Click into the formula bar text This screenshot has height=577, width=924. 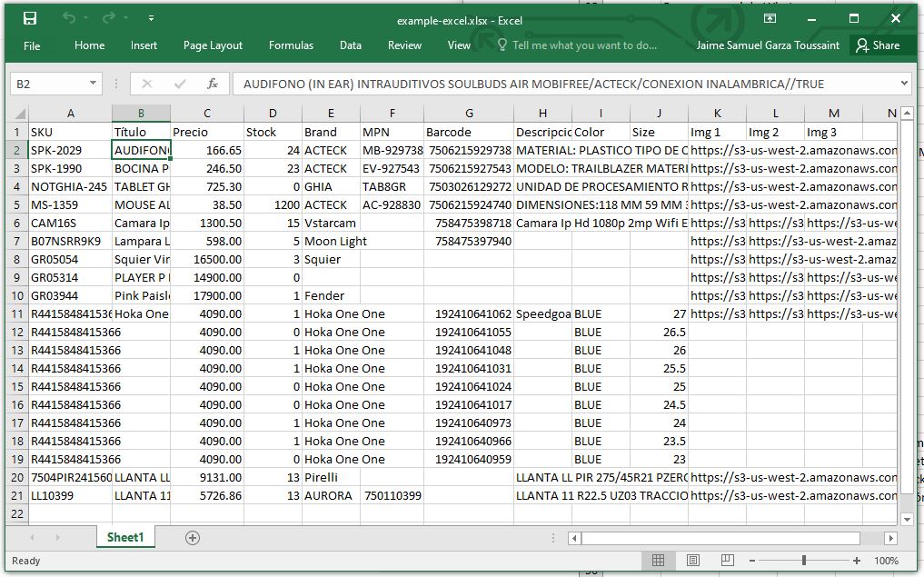(566, 84)
